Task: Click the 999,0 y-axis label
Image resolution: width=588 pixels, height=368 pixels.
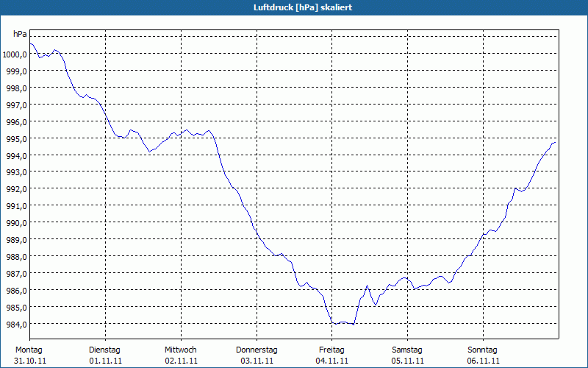Action: coord(17,71)
